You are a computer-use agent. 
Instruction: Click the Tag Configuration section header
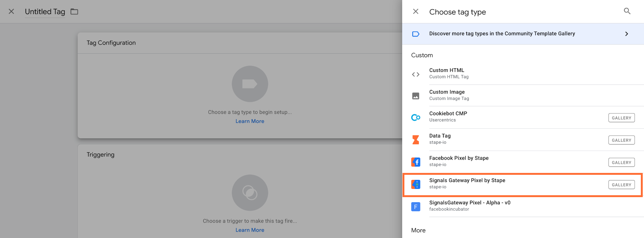click(111, 43)
